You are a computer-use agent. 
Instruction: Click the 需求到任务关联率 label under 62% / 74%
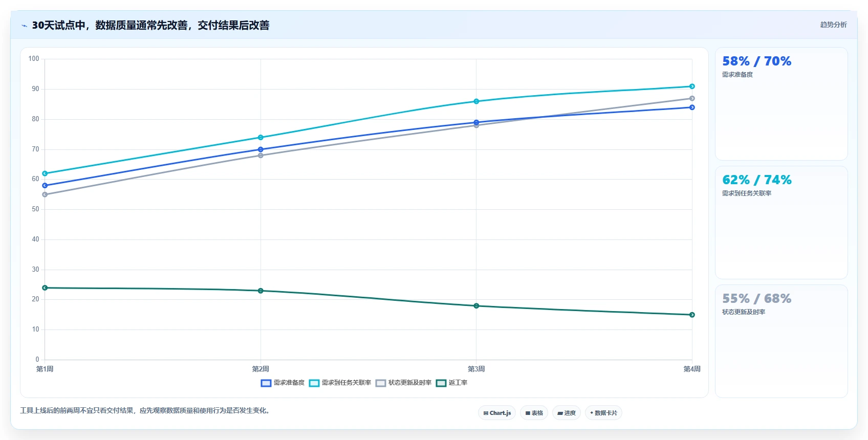747,193
